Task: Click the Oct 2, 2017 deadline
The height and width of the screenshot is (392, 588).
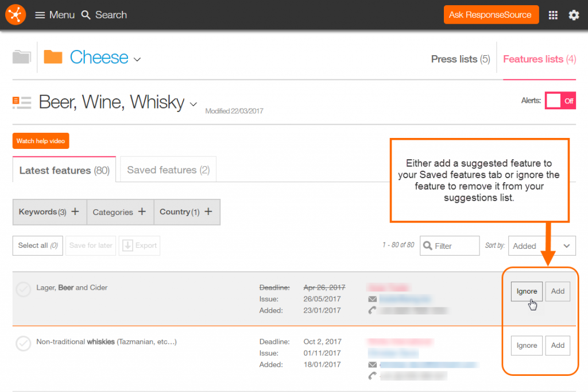Action: [x=323, y=341]
